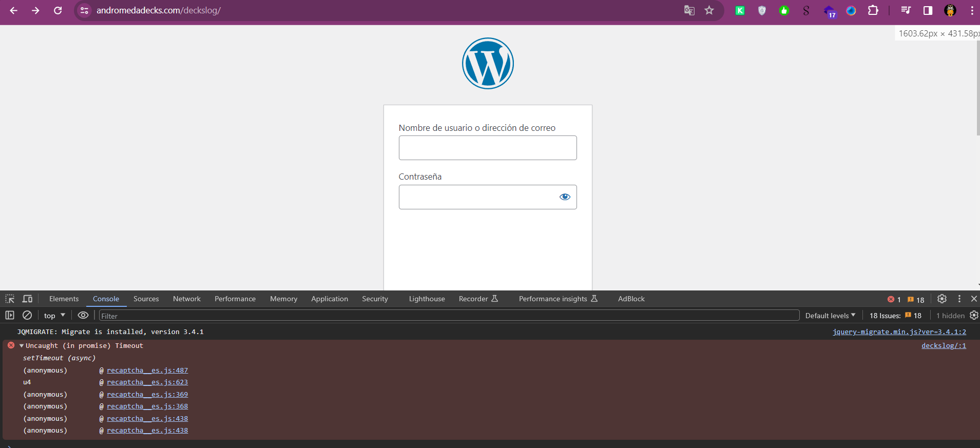
Task: Close the DevTools panel
Action: [x=974, y=299]
